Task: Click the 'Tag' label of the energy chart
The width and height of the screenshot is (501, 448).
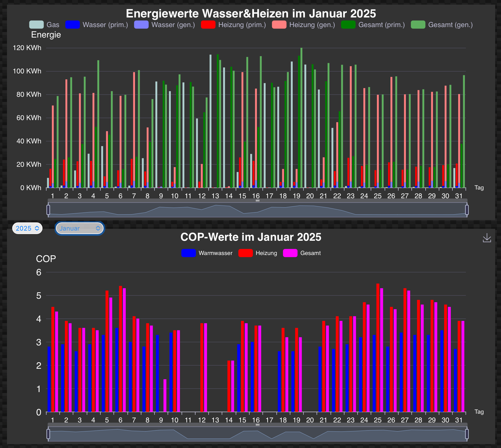Action: click(x=479, y=187)
